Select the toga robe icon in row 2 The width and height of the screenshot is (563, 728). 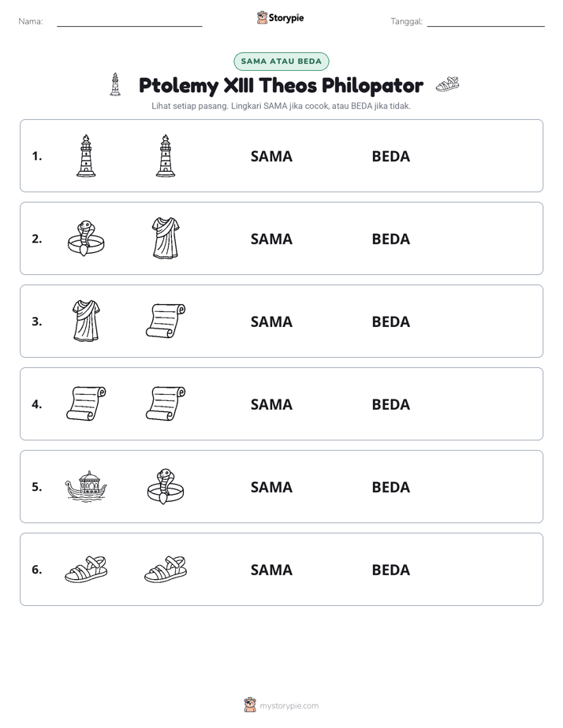tap(166, 238)
